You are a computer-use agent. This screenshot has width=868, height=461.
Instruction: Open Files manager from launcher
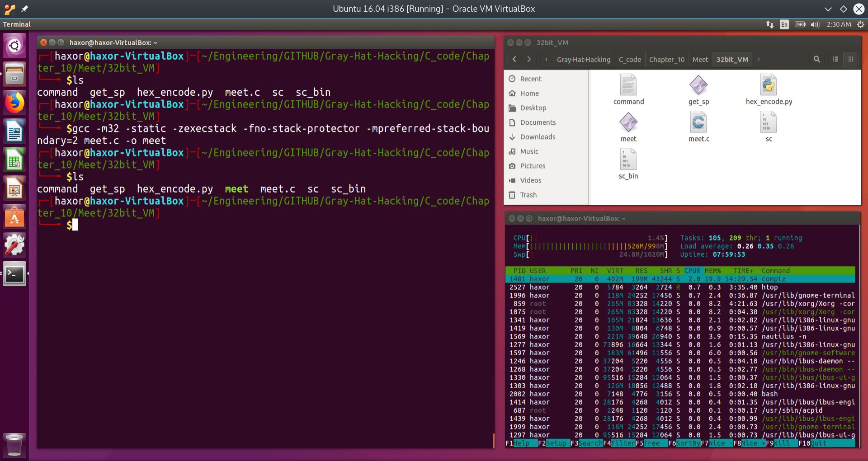(14, 74)
